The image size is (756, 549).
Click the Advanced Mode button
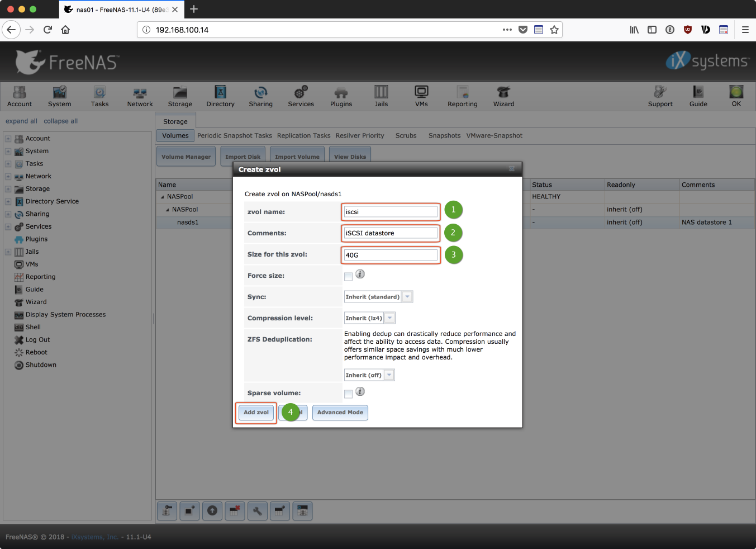coord(340,413)
